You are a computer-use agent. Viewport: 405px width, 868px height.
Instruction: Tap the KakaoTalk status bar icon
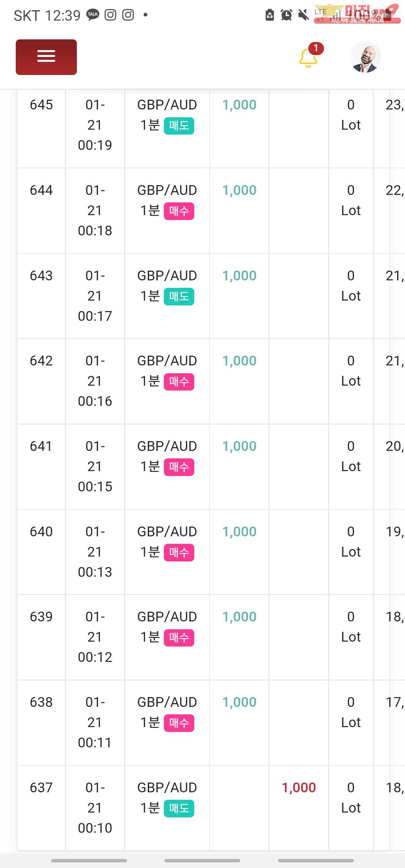point(93,15)
